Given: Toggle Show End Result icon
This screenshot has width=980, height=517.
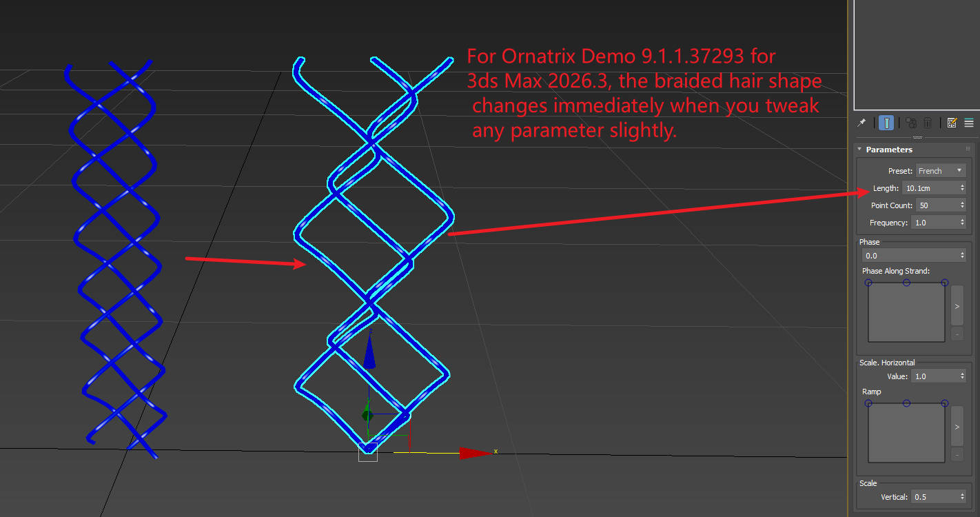Looking at the screenshot, I should coord(886,123).
